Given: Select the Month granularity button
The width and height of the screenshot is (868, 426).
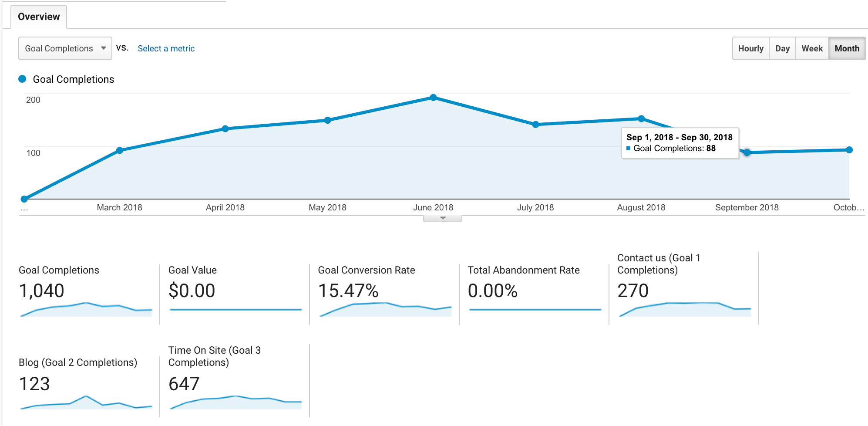Looking at the screenshot, I should (x=847, y=48).
